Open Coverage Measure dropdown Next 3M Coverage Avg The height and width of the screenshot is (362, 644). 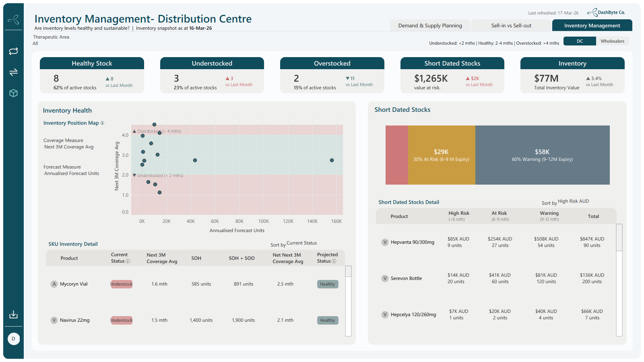coord(69,147)
